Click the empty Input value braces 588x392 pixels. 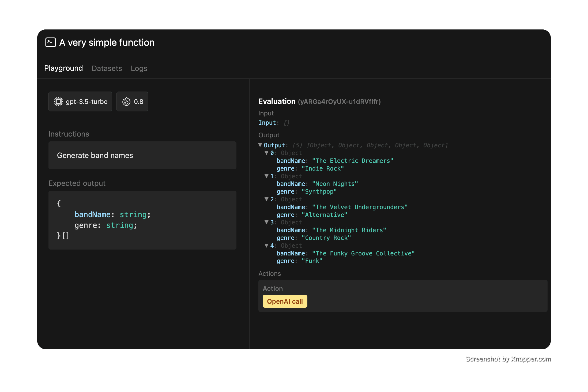(286, 123)
